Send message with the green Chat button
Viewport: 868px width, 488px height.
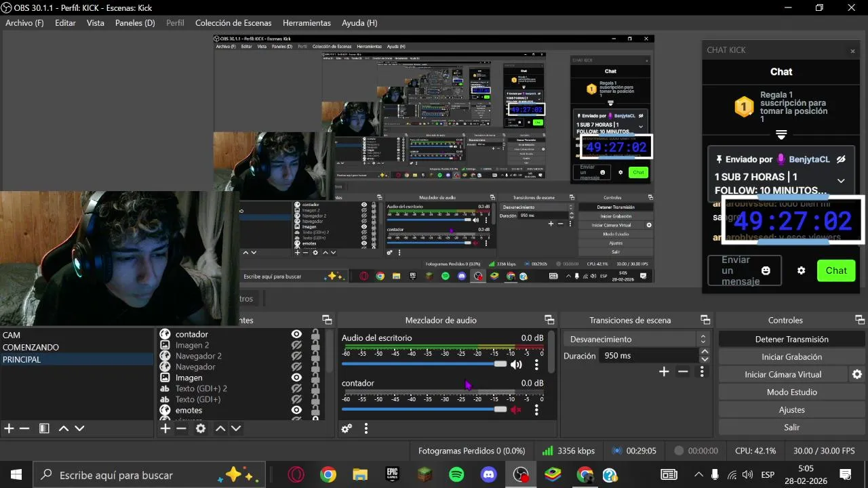[836, 270]
